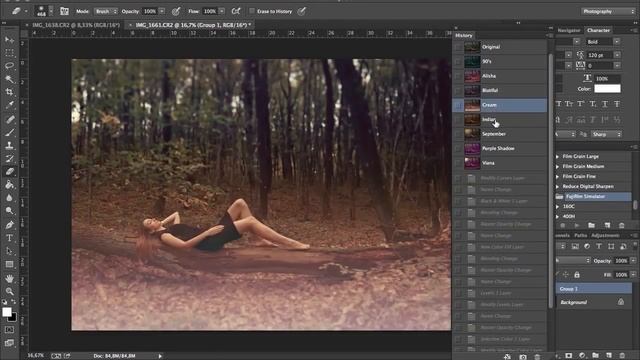This screenshot has width=640, height=360.
Task: Open the brush Opacity slider arrow
Action: (162, 11)
